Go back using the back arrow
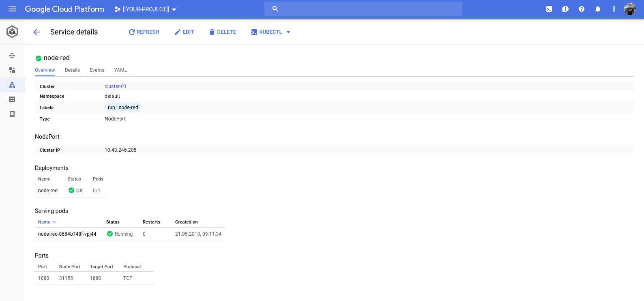The width and height of the screenshot is (644, 301). click(x=36, y=32)
